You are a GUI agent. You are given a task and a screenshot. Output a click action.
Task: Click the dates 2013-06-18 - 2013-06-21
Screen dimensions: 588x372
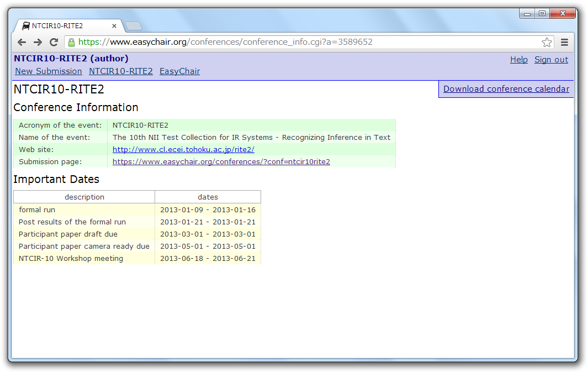pos(208,259)
